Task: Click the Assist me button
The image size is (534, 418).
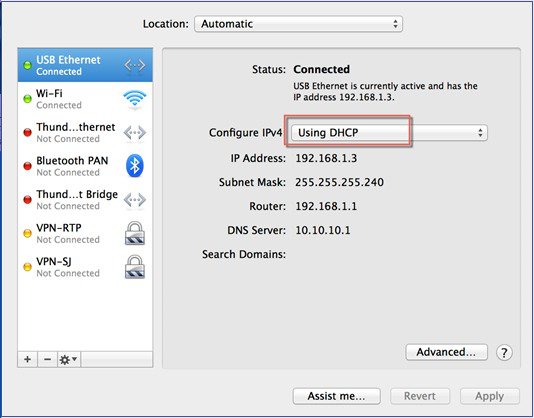Action: coord(336,396)
